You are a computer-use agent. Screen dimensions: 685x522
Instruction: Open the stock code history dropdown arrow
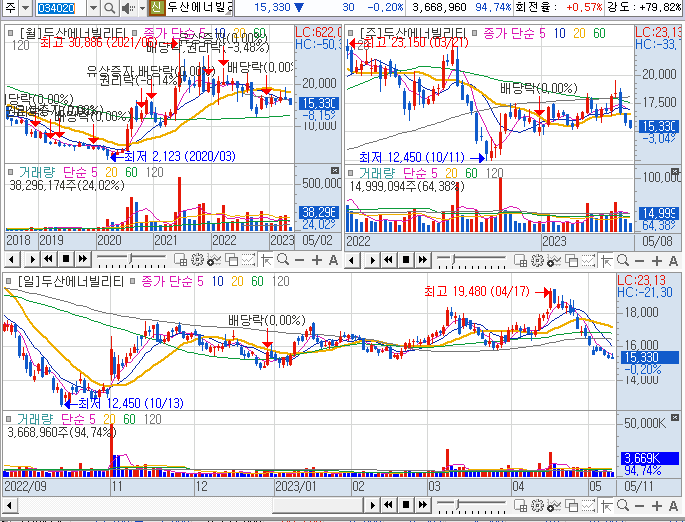coord(93,7)
